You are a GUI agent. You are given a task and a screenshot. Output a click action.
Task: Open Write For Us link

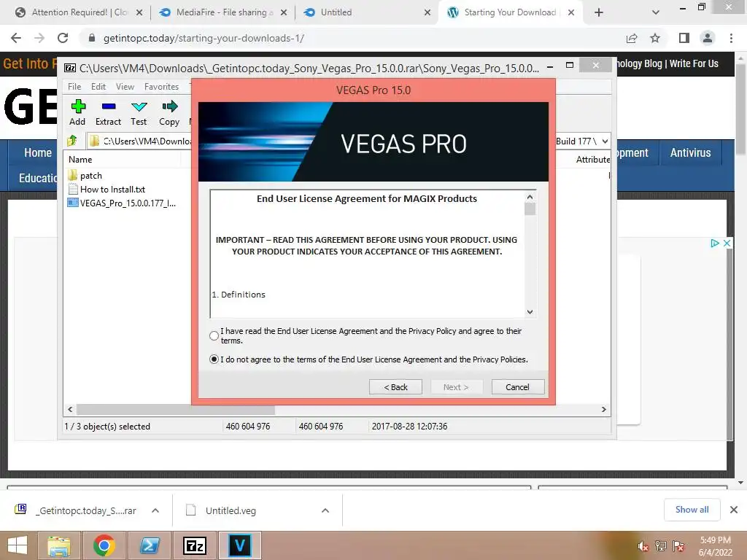pos(694,64)
